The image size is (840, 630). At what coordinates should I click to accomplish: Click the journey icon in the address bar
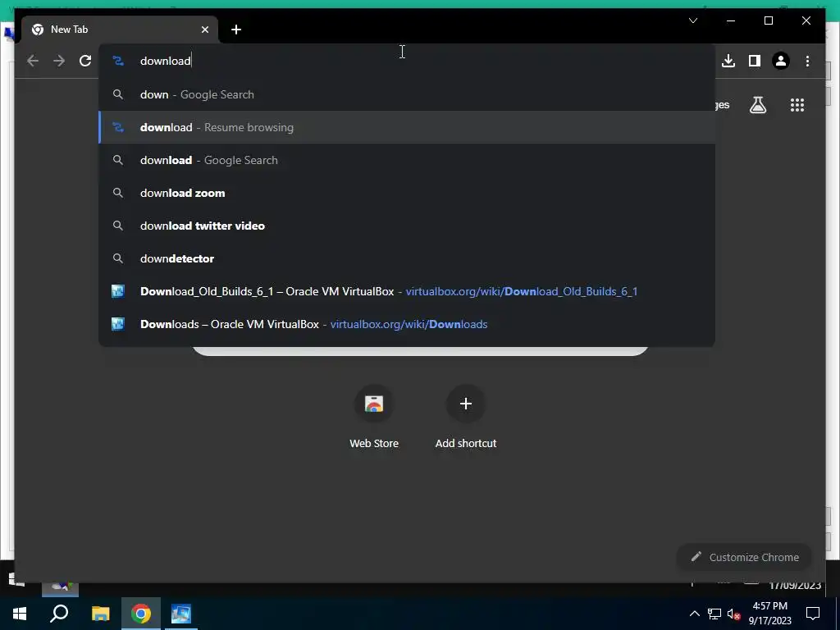(x=118, y=61)
